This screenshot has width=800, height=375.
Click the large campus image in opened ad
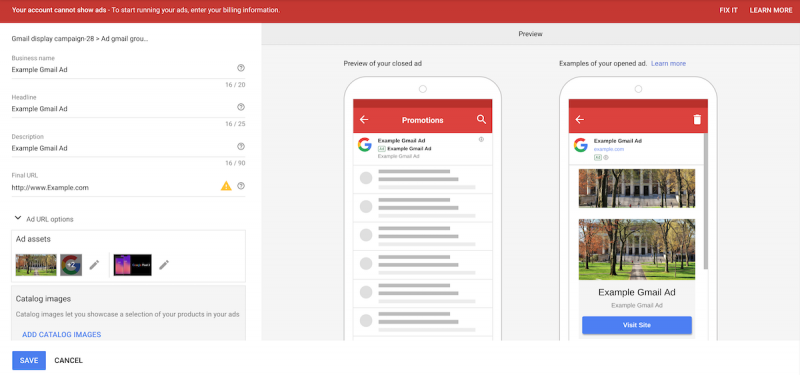coord(637,249)
